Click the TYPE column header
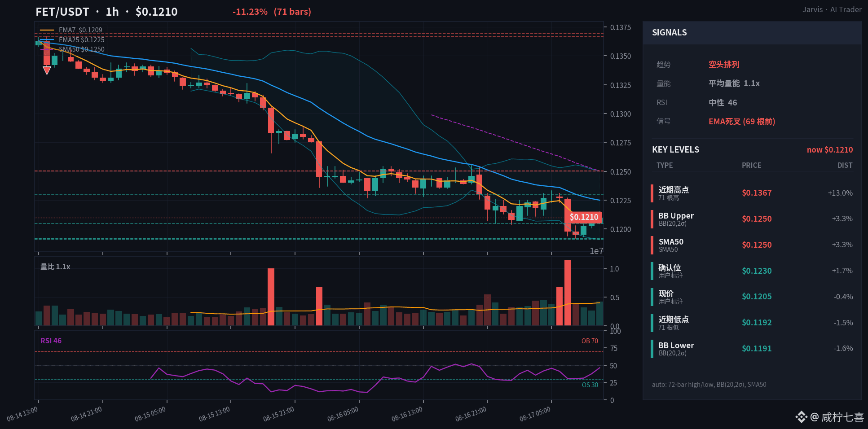The width and height of the screenshot is (868, 429). coord(665,166)
